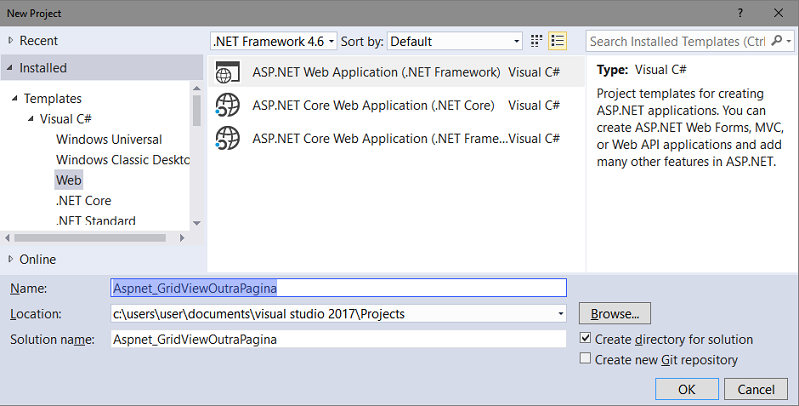Open search options dropdown arrow
Screen dimensions: 799x406
tap(789, 41)
